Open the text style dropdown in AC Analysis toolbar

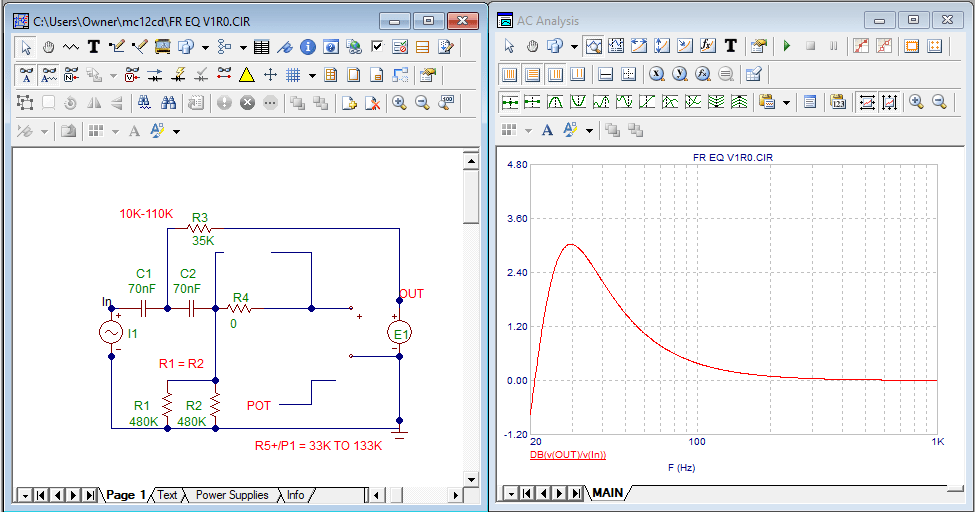(589, 131)
